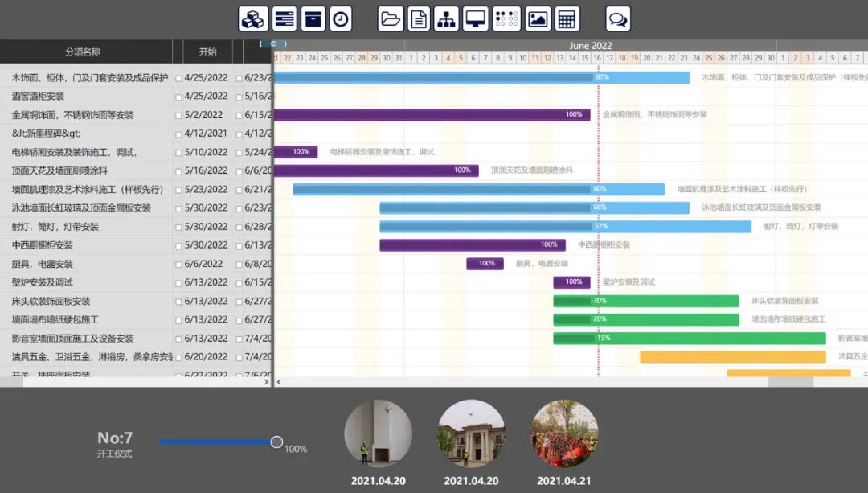Select the 金属铜饰面 purple 100% bar
The height and width of the screenshot is (493, 868).
click(432, 115)
